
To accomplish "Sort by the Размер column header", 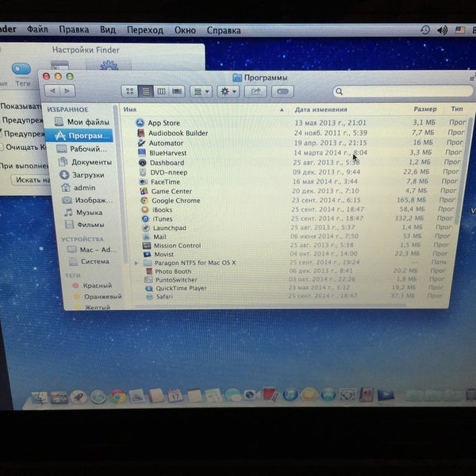I will [425, 109].
